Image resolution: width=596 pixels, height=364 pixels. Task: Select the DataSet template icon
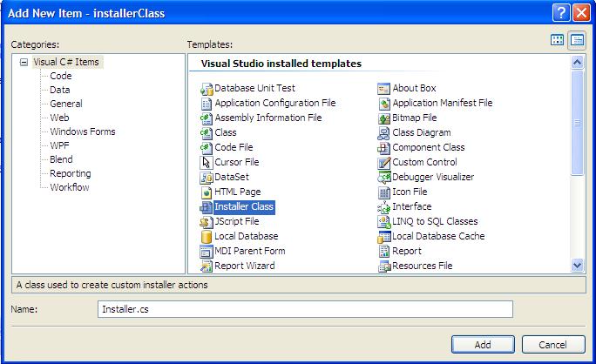click(207, 178)
